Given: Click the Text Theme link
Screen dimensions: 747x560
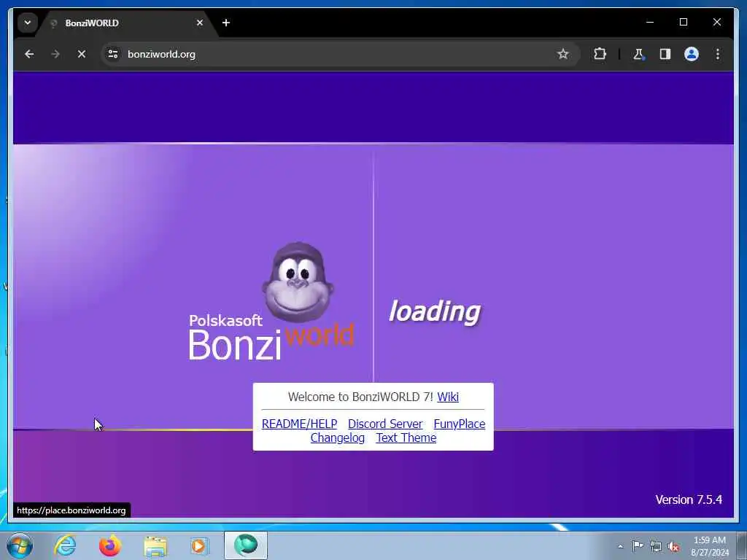Looking at the screenshot, I should tap(406, 437).
